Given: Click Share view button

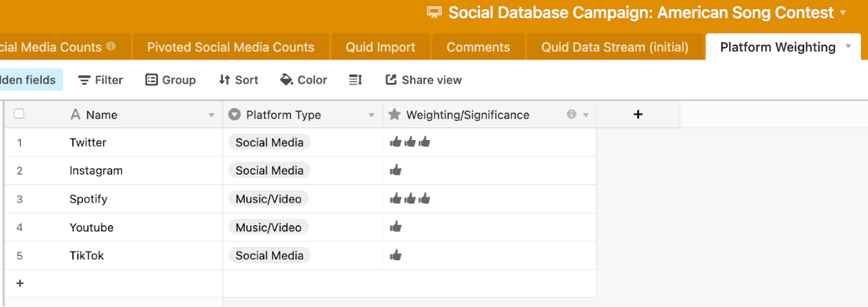Looking at the screenshot, I should [x=423, y=80].
